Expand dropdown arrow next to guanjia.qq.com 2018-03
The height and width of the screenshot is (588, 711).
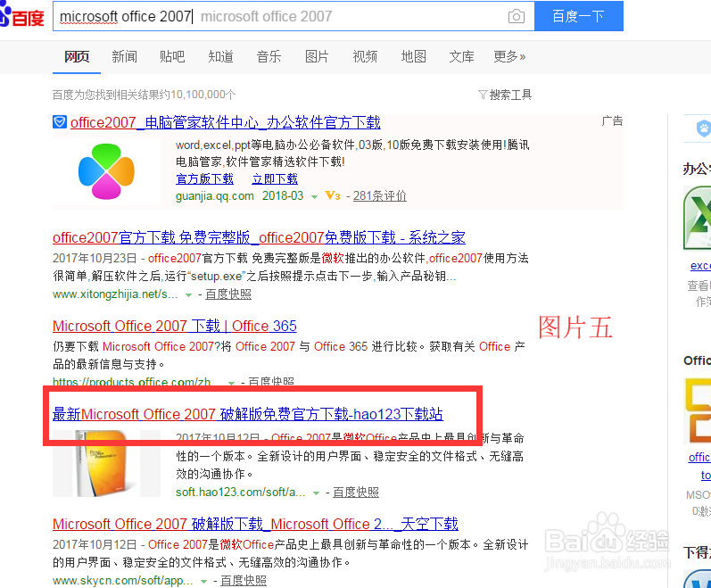[x=314, y=197]
